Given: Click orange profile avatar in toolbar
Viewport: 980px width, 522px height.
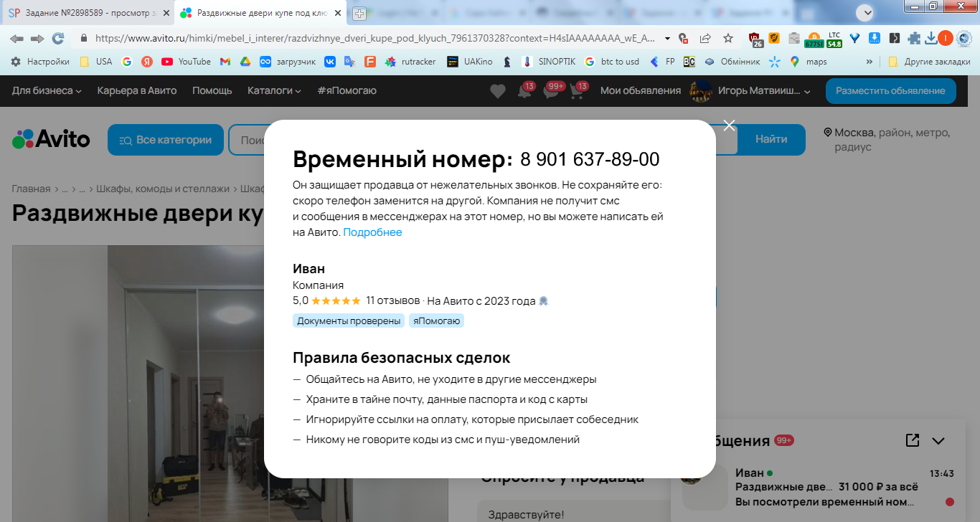Looking at the screenshot, I should point(946,39).
